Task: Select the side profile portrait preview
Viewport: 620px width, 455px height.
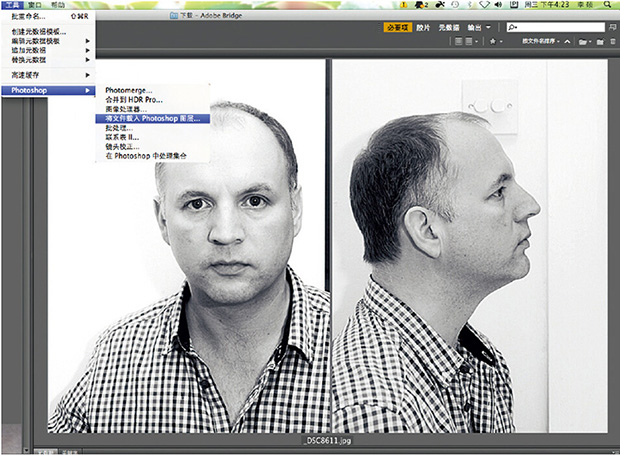Action: 470,246
